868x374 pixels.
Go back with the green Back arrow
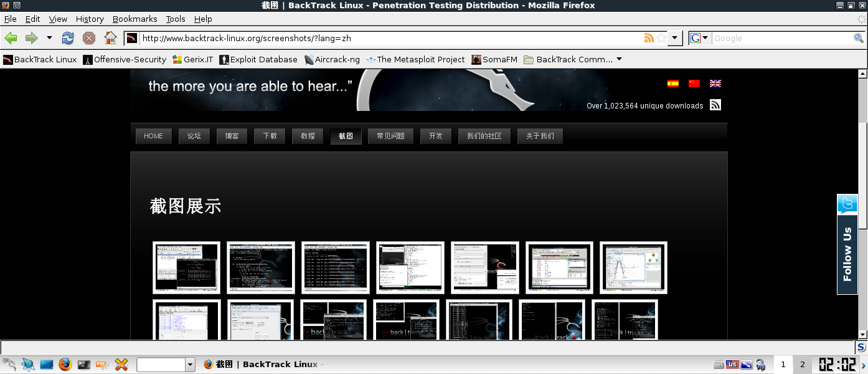click(x=11, y=38)
